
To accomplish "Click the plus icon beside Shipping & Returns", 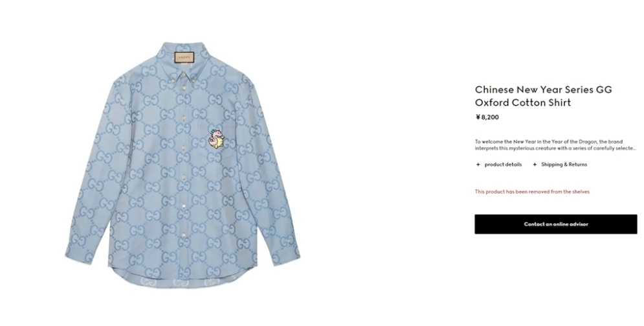I will click(x=535, y=165).
